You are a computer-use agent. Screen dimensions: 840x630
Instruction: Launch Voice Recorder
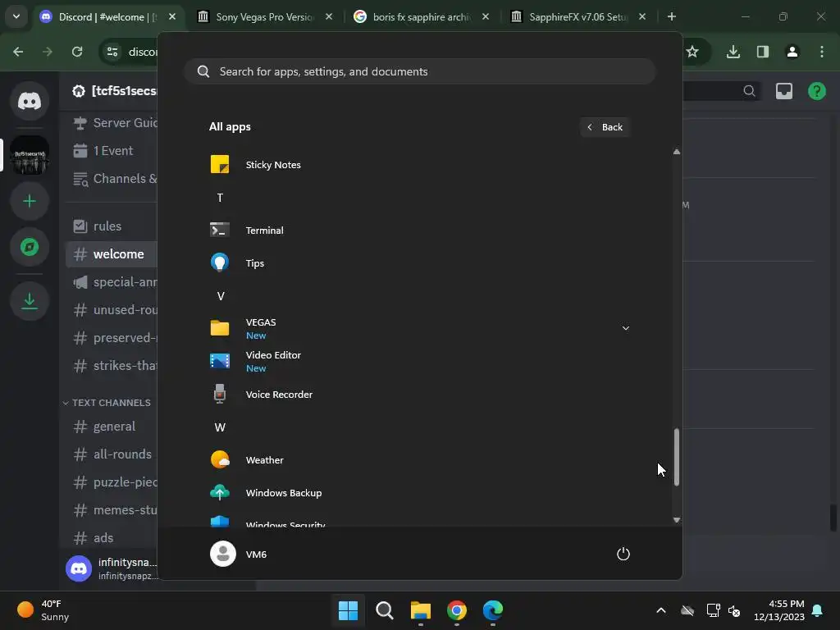point(419,395)
